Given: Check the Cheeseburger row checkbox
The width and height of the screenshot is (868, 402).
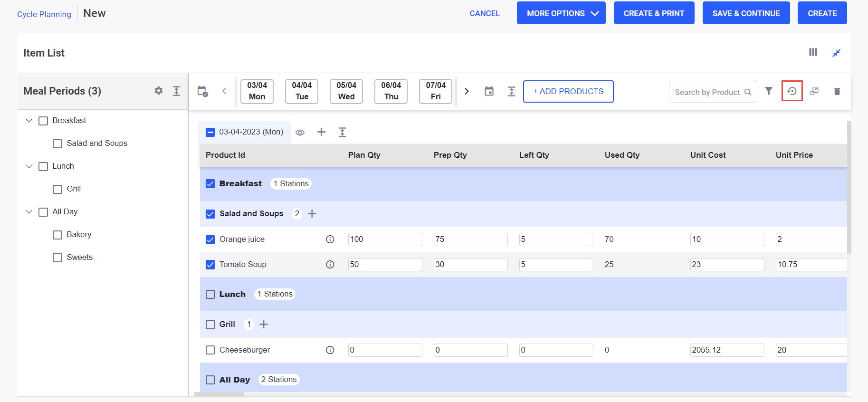Looking at the screenshot, I should [210, 350].
